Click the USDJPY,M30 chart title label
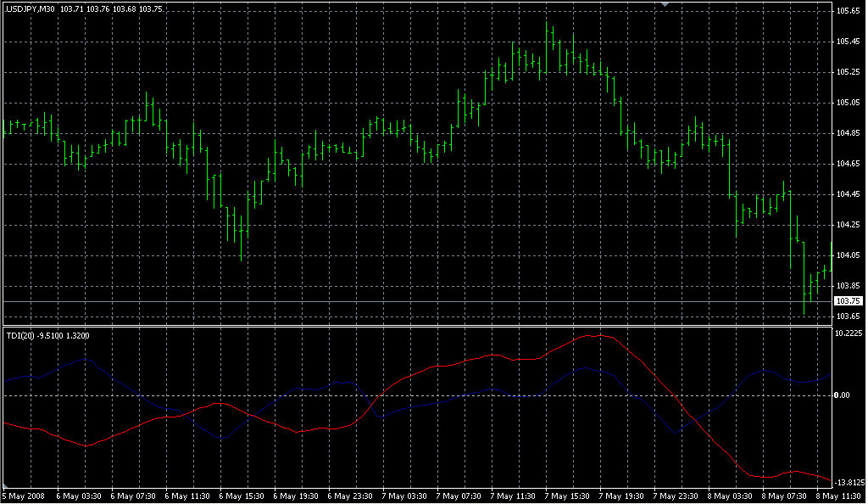The height and width of the screenshot is (504, 868). coord(31,8)
